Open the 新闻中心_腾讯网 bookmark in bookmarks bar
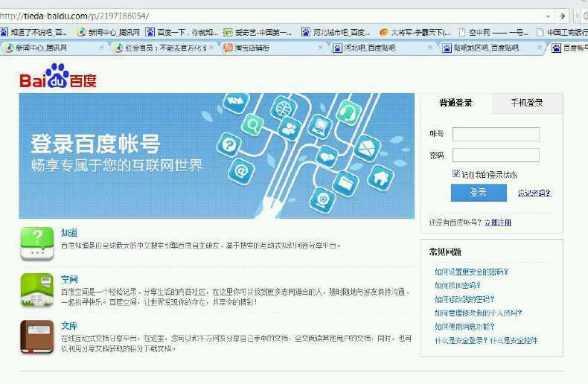588x384 pixels. (109, 32)
